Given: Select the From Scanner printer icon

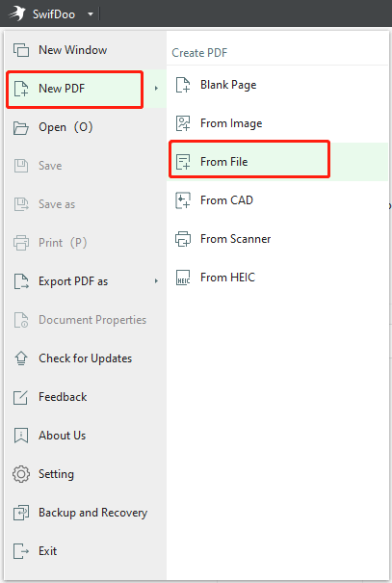Looking at the screenshot, I should click(183, 239).
